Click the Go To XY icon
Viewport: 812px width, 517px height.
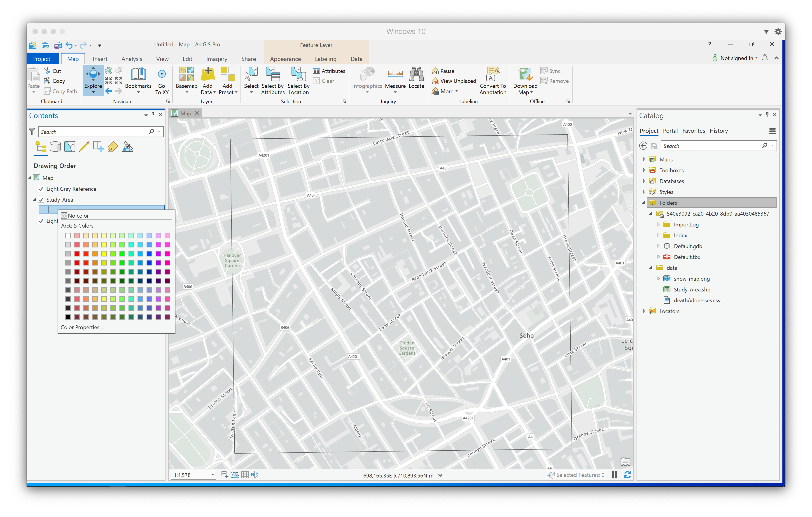[x=161, y=74]
